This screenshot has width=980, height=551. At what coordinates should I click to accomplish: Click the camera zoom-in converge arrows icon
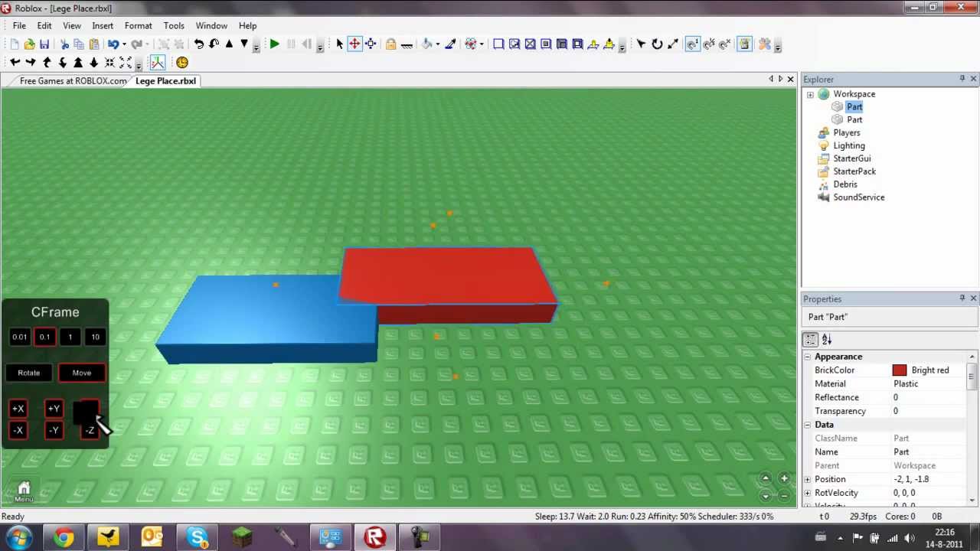pyautogui.click(x=109, y=63)
